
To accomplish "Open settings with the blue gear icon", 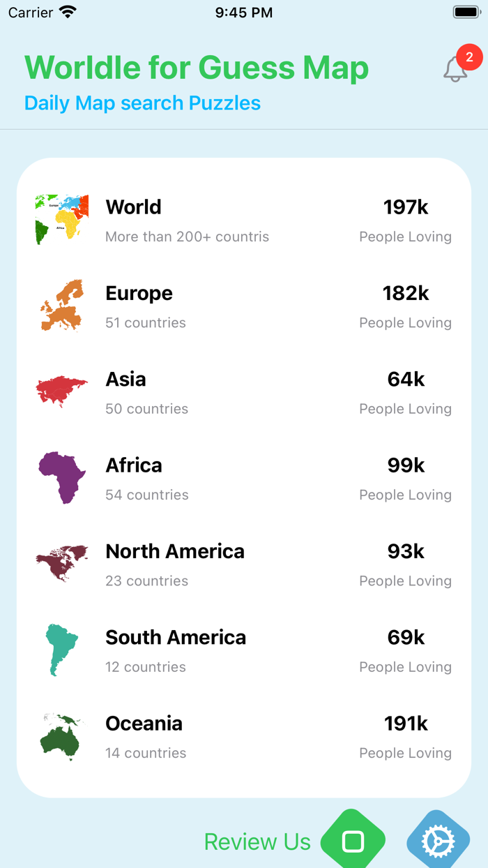I will click(437, 842).
